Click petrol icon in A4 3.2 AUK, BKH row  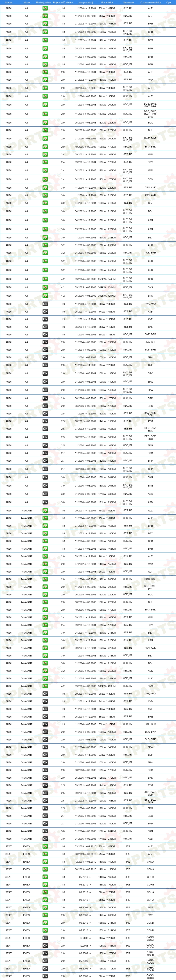pos(45,253)
